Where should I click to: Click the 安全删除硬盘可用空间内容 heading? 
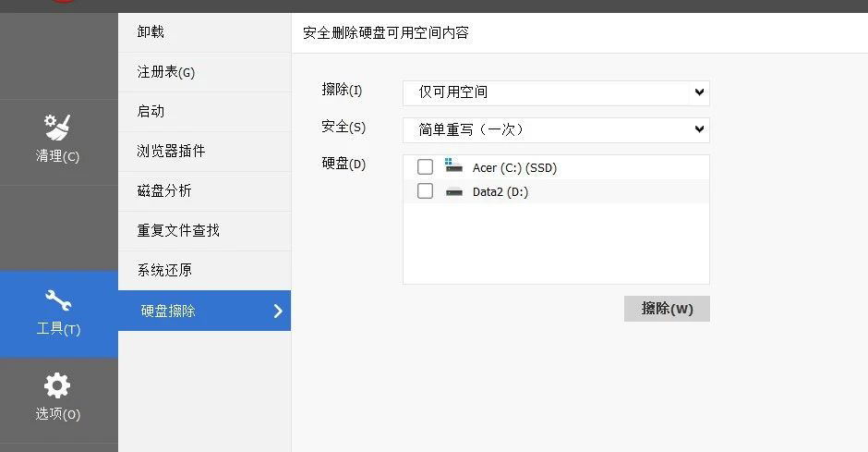coord(386,33)
